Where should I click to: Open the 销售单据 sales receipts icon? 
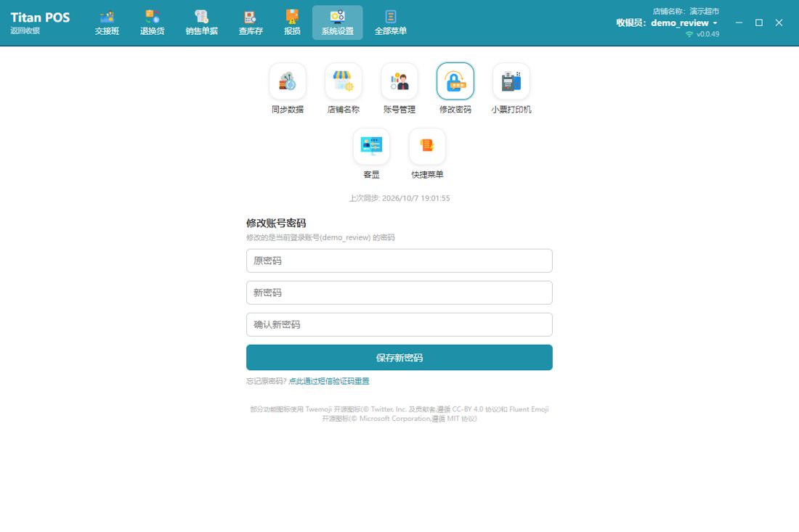202,23
